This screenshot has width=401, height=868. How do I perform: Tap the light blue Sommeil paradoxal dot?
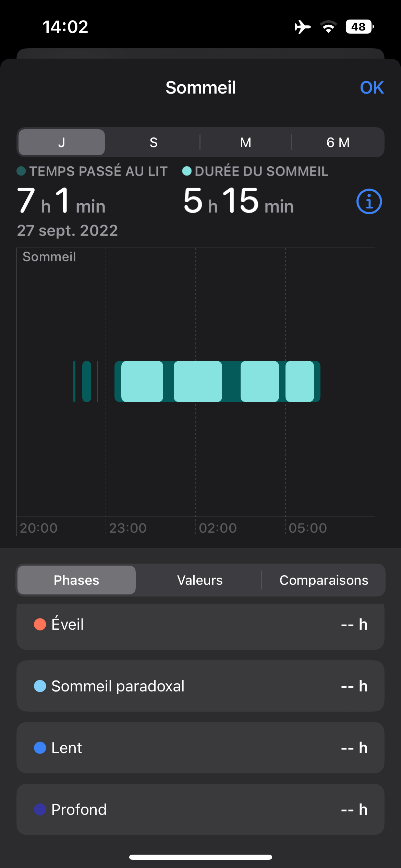pos(40,686)
